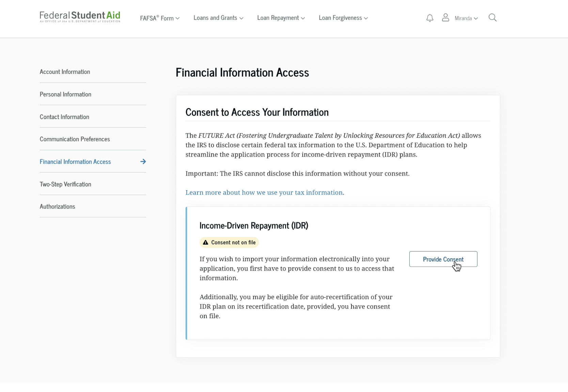Open the notifications bell icon
This screenshot has width=568, height=392.
430,18
